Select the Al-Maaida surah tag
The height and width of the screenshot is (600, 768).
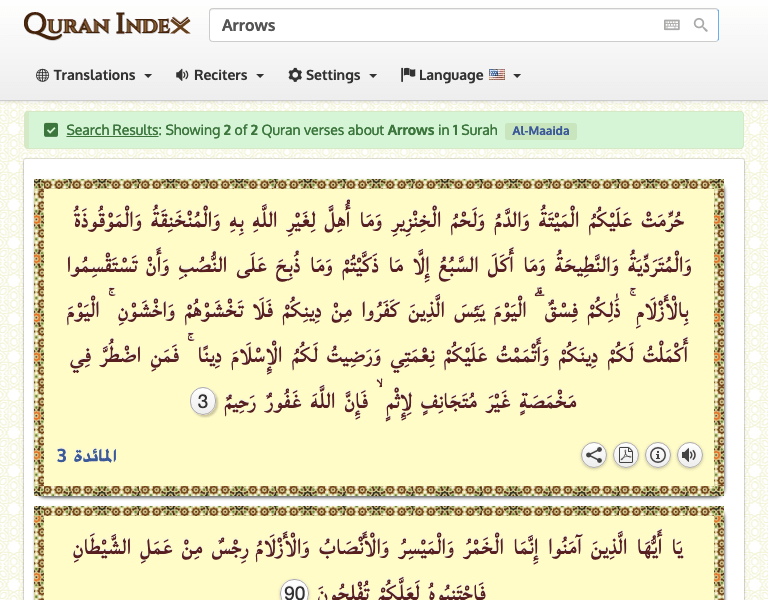tap(541, 131)
